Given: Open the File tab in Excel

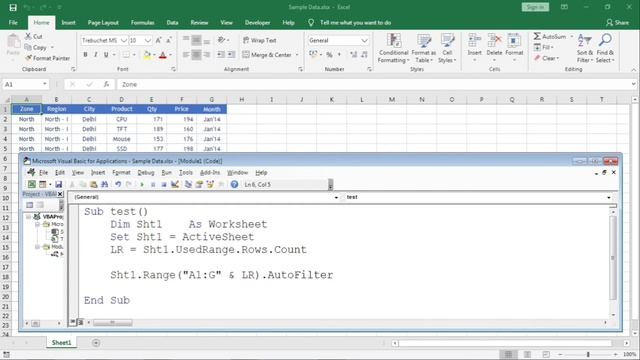Looking at the screenshot, I should click(x=13, y=23).
